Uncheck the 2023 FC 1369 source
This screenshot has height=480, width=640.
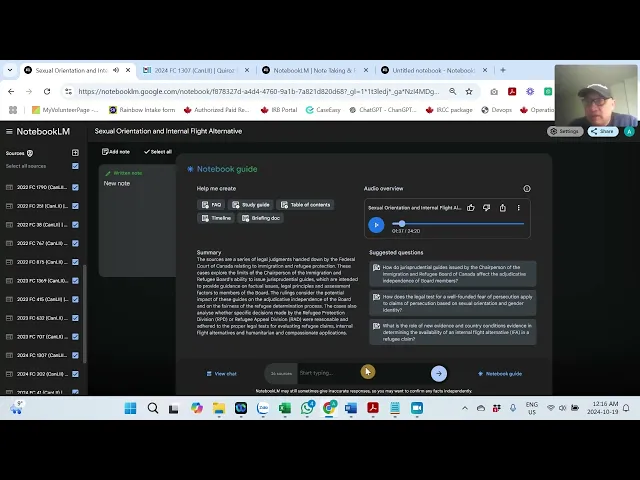coord(75,281)
